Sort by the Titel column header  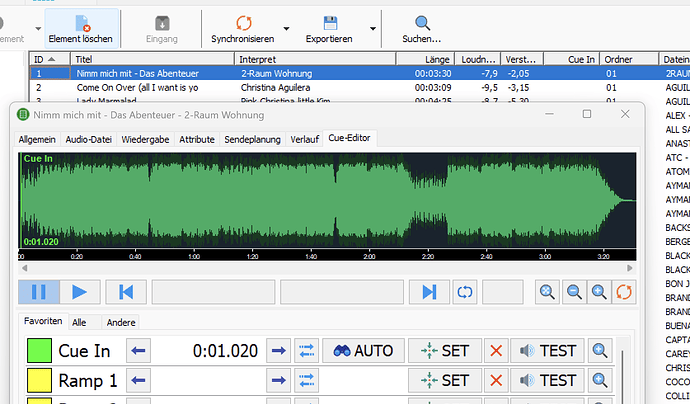tap(152, 59)
